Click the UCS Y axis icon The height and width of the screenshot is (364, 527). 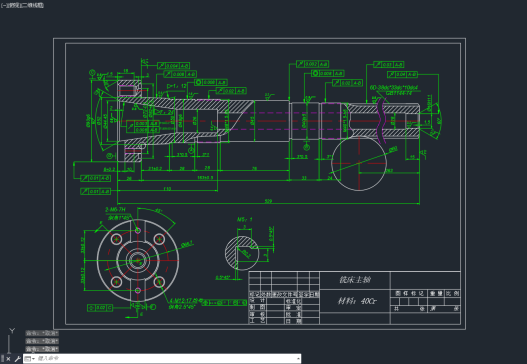(12, 331)
